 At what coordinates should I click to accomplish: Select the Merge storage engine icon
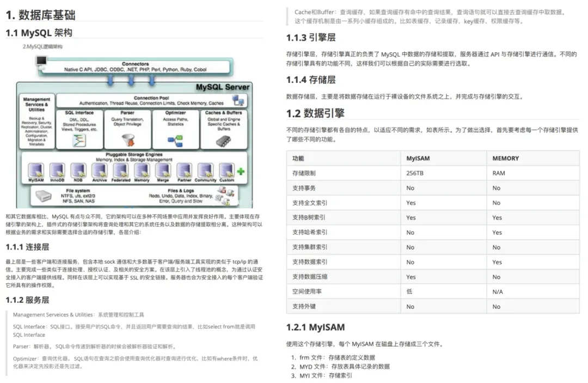pos(163,171)
